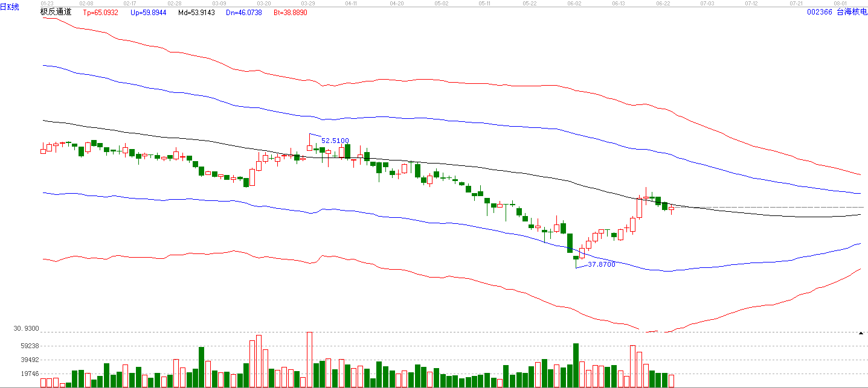Click the 19746 volume axis label

[x=30, y=374]
